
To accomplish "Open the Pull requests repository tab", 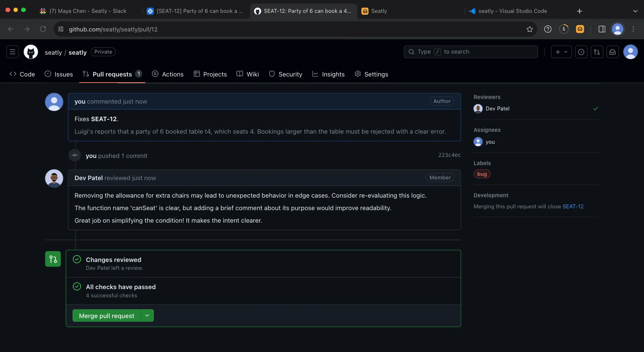I will point(112,74).
